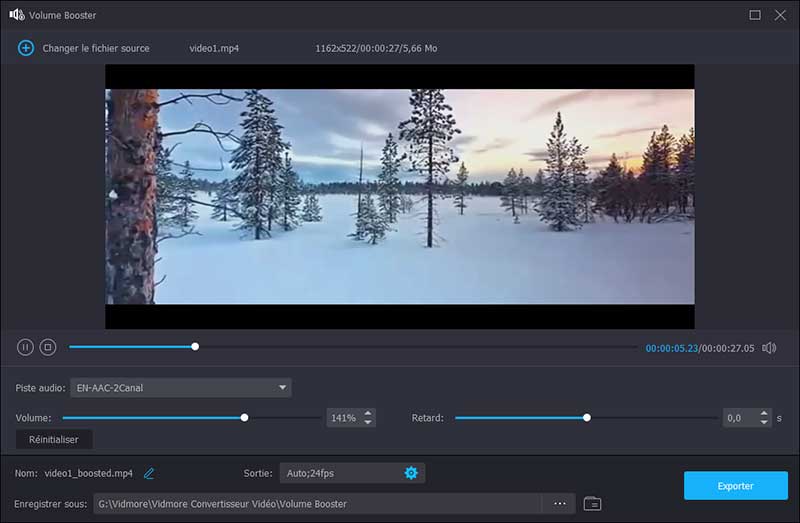
Task: Open the Piste audio dropdown
Action: pos(181,388)
